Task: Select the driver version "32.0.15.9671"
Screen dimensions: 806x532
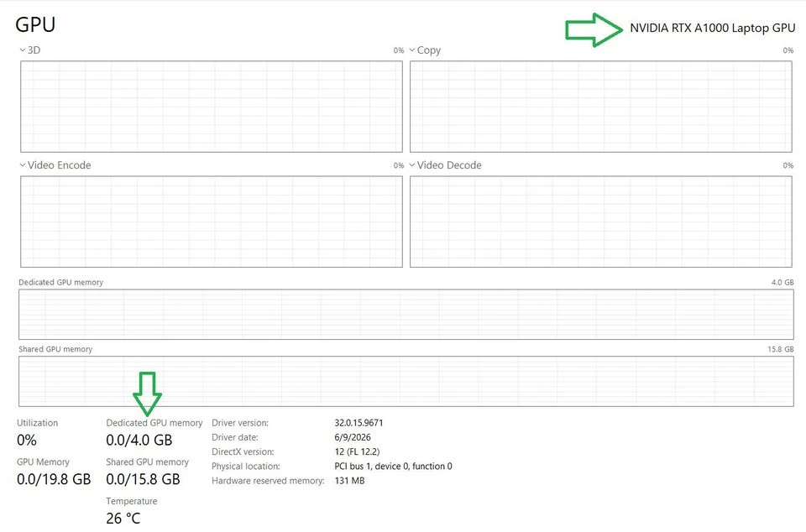Action: tap(359, 423)
